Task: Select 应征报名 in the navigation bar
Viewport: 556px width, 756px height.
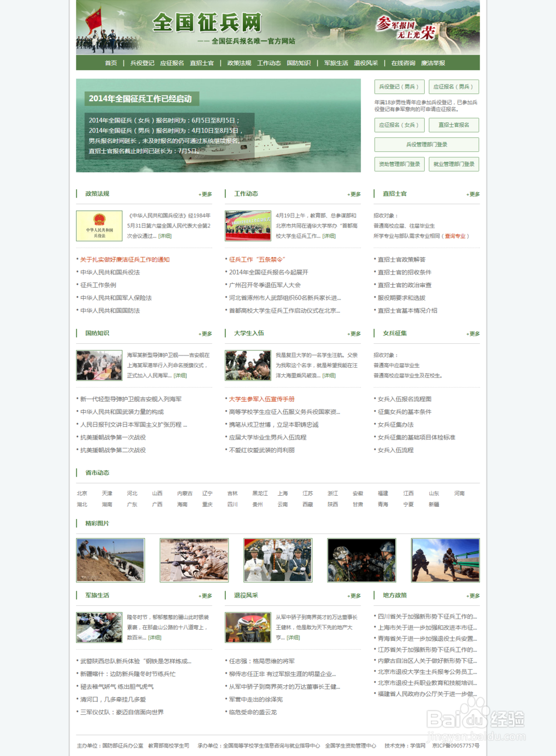Action: (x=172, y=63)
